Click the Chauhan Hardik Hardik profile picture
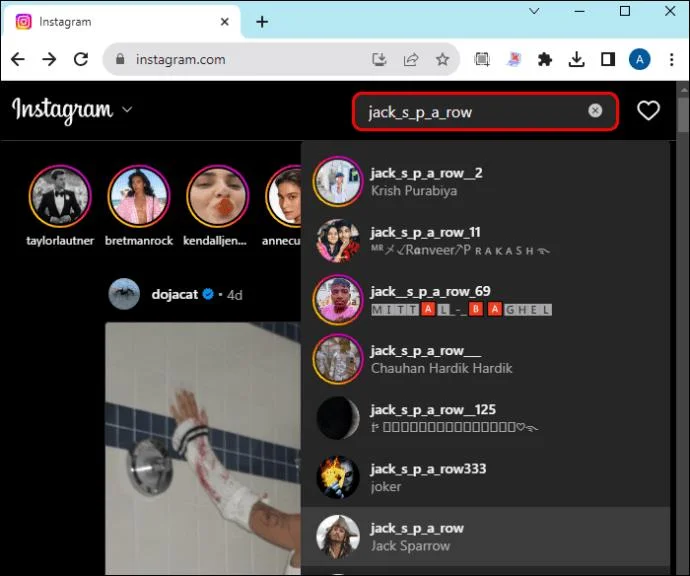The width and height of the screenshot is (690, 576). [x=338, y=359]
